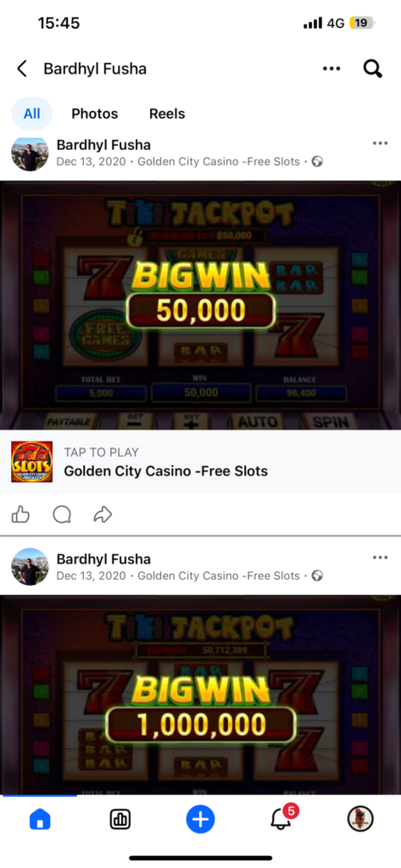The width and height of the screenshot is (401, 868).
Task: Open Golden City Casino slots app icon
Action: pos(31,462)
